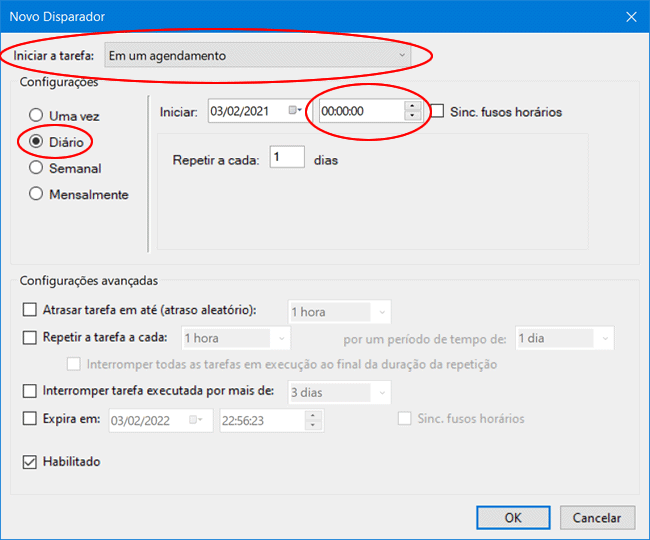Decrease the Iniciar time with down arrow

coord(412,115)
